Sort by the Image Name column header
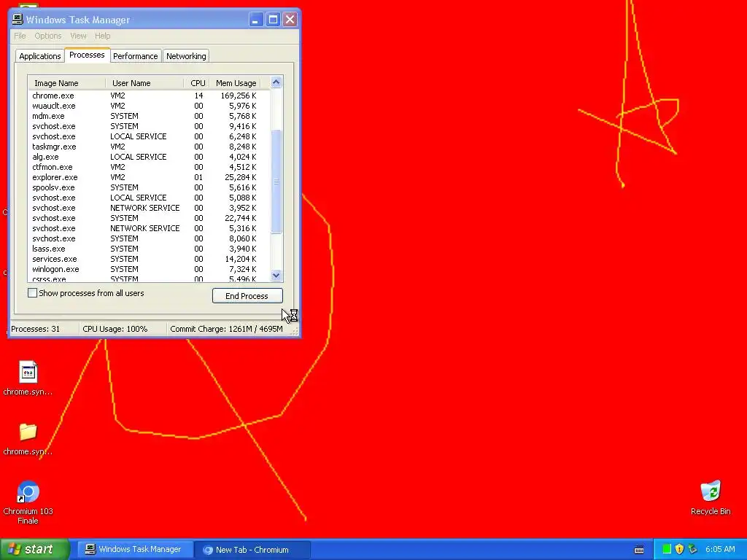The height and width of the screenshot is (560, 747). pos(66,83)
